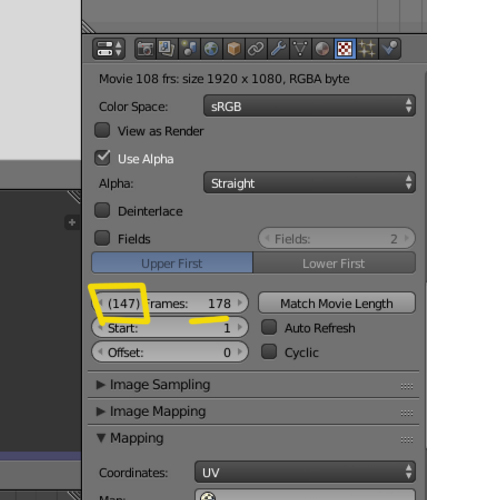Open the Alpha Straight dropdown
The height and width of the screenshot is (500, 480).
coord(309,182)
